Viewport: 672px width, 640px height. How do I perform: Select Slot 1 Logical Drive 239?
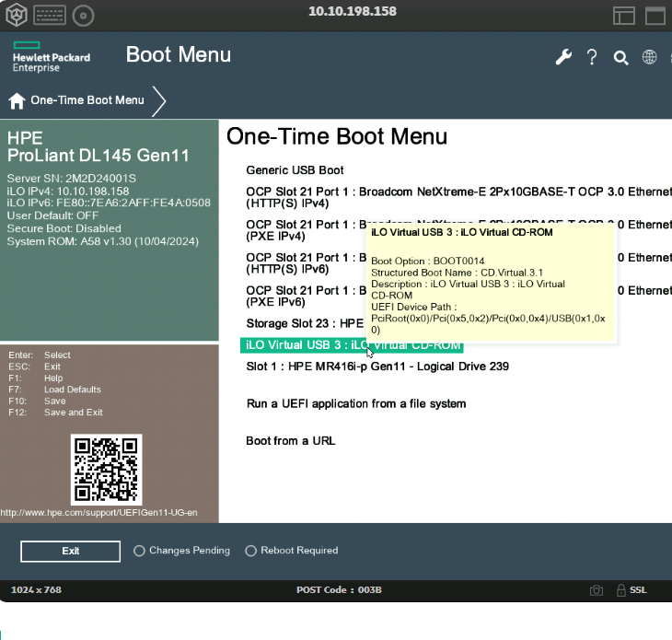tap(377, 367)
